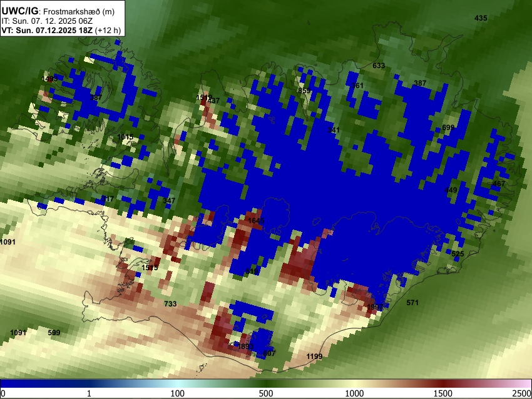Click the 'IT: Sun. 07. 12. 2025 06Z' line
The image size is (532, 399).
point(47,21)
